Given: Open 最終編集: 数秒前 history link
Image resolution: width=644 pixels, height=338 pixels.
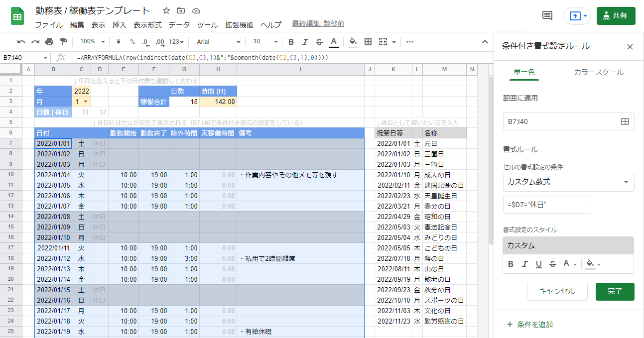Looking at the screenshot, I should pyautogui.click(x=318, y=24).
